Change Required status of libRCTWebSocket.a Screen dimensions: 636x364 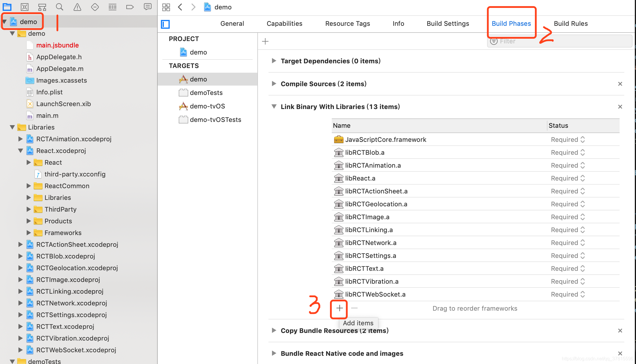coord(568,294)
